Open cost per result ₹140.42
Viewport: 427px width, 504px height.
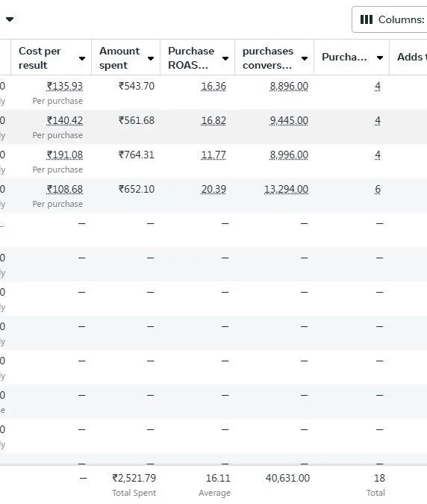65,120
